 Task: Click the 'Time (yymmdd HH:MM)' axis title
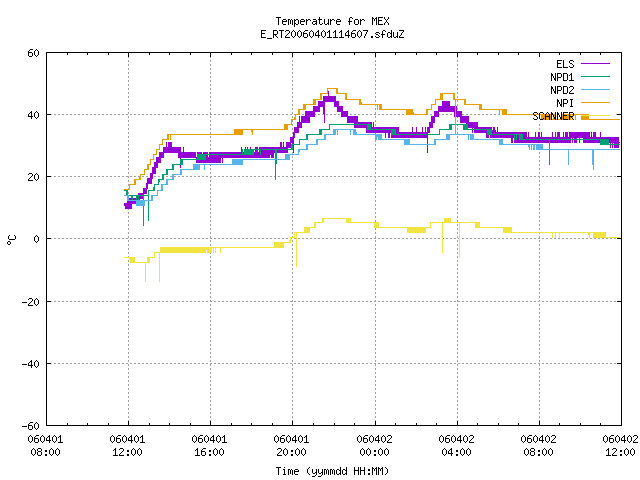[x=332, y=471]
